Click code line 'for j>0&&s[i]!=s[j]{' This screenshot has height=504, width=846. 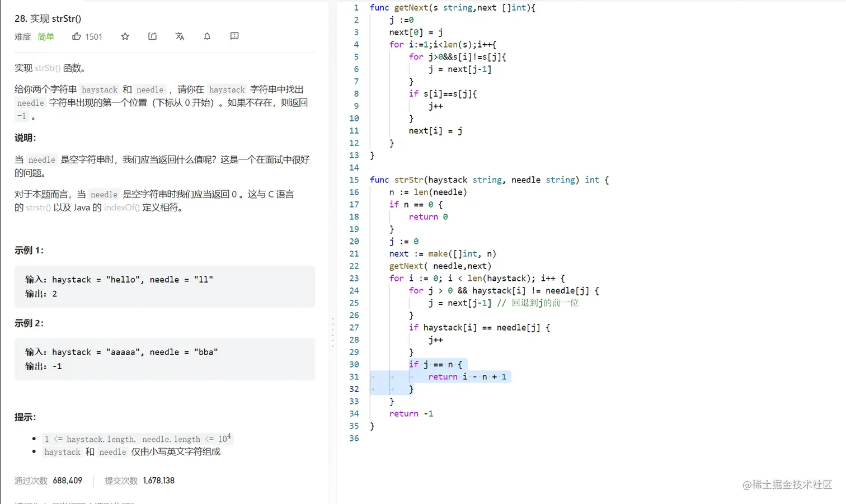click(457, 57)
